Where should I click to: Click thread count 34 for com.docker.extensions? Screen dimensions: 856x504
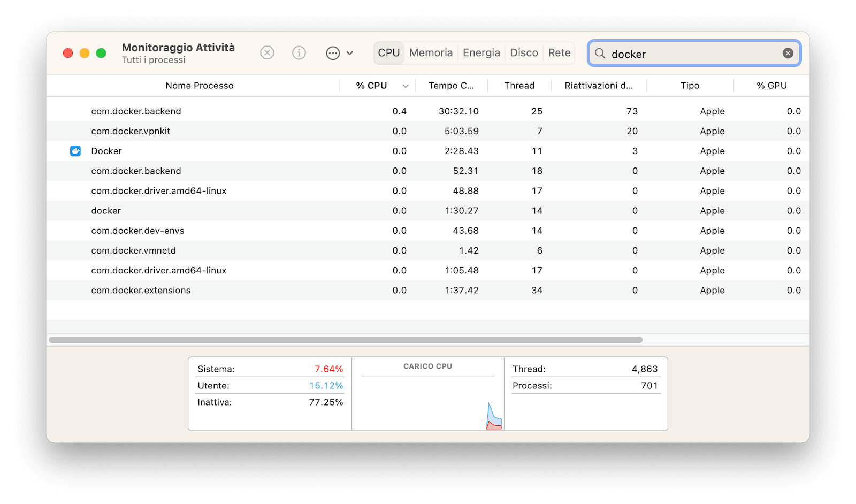click(x=537, y=290)
